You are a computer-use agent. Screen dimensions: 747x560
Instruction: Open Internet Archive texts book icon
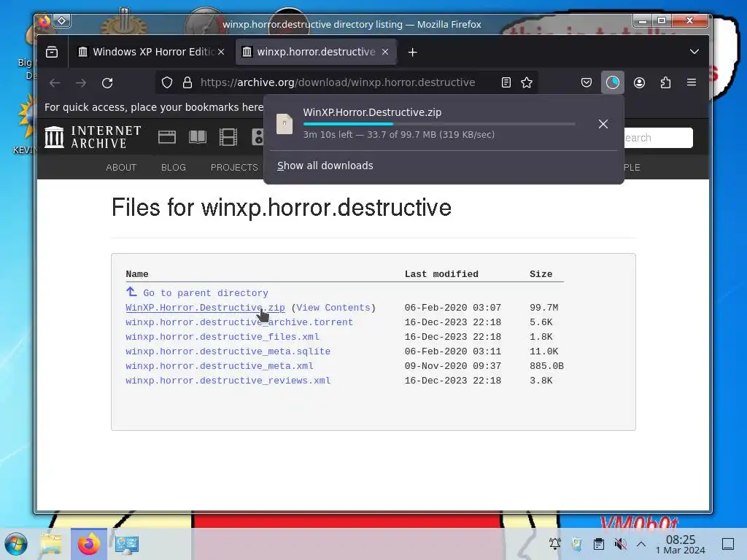[x=198, y=137]
